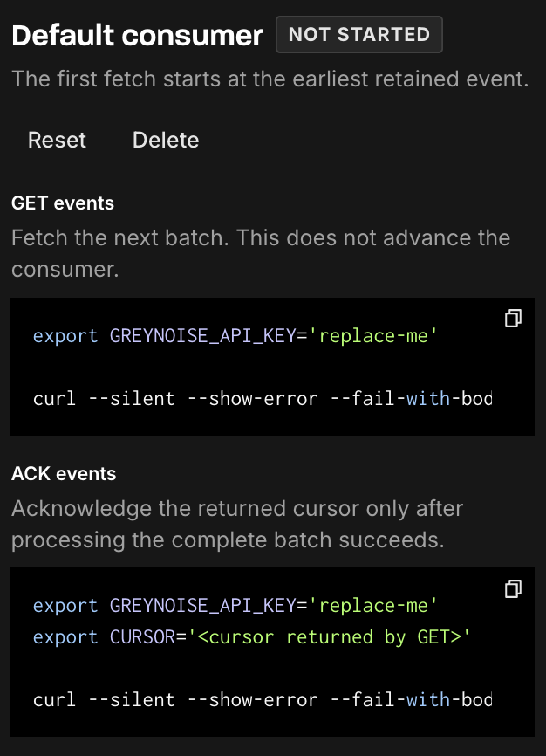Click the export CURSOR line in code
546x756 pixels.
coord(251,637)
